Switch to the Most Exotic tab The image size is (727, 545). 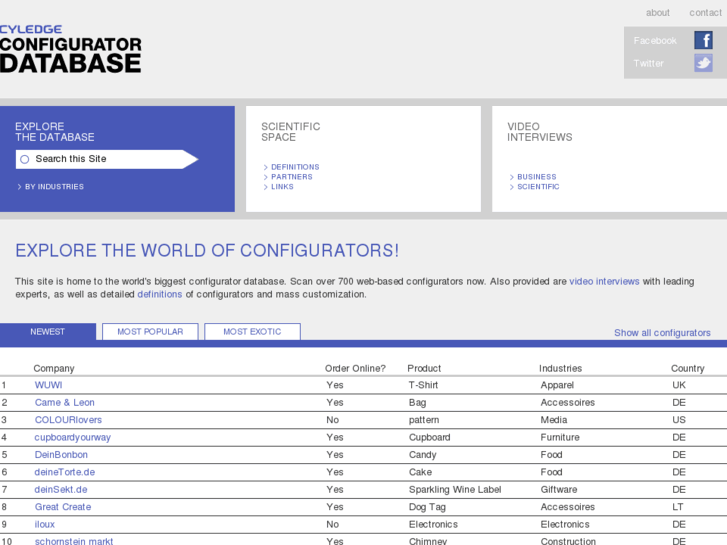click(252, 332)
